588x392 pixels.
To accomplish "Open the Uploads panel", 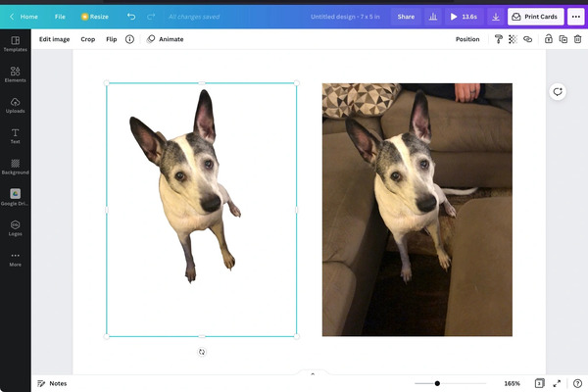I will coord(15,106).
